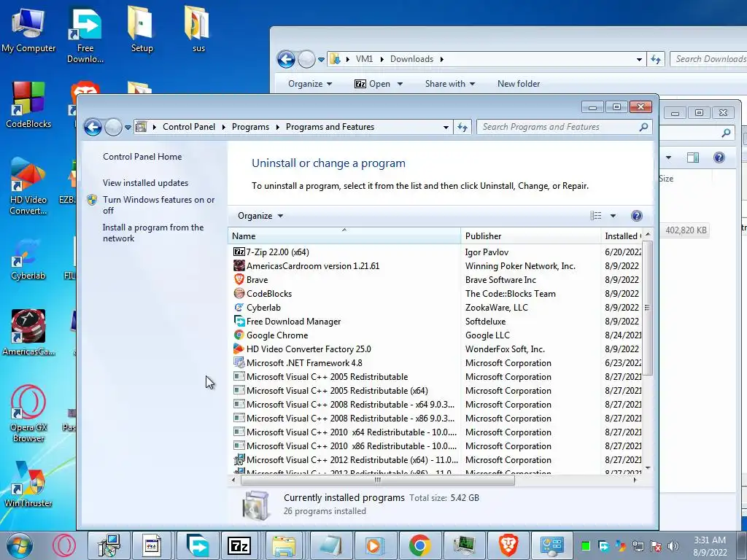Launch Opera GX Browser desktop shortcut
The height and width of the screenshot is (560, 747).
[x=28, y=413]
